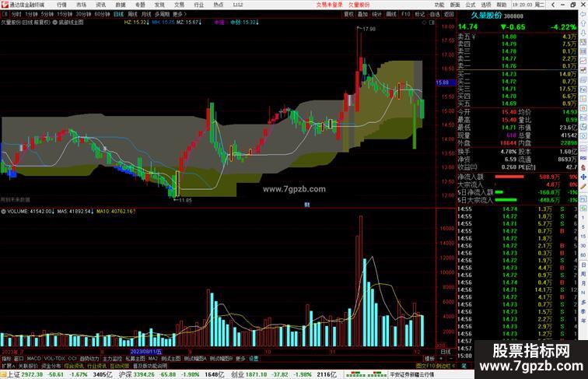Screen dimensions: 588x379
Task: Select the CCI indicator tab
Action: point(72,359)
